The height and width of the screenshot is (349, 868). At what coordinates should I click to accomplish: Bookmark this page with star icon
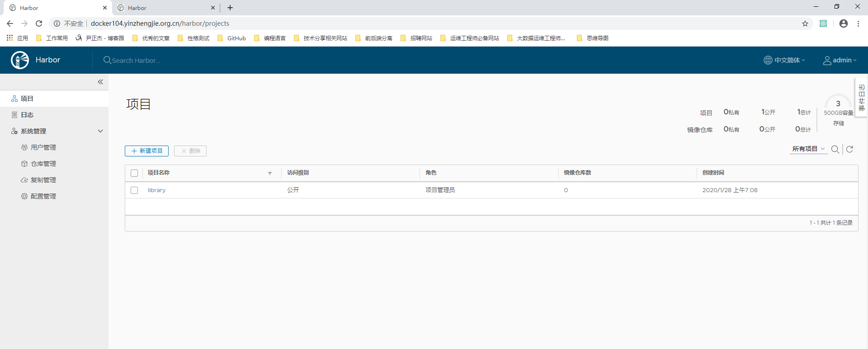(805, 24)
